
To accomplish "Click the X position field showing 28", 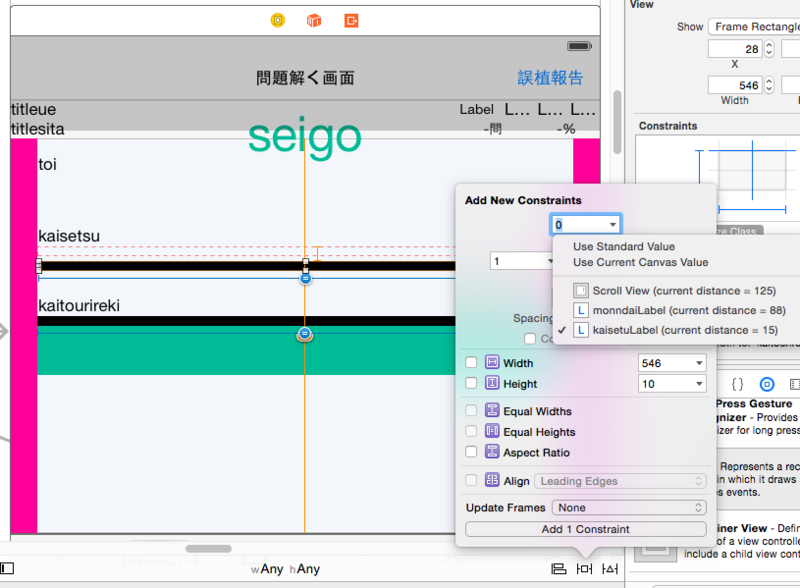I will pyautogui.click(x=735, y=49).
